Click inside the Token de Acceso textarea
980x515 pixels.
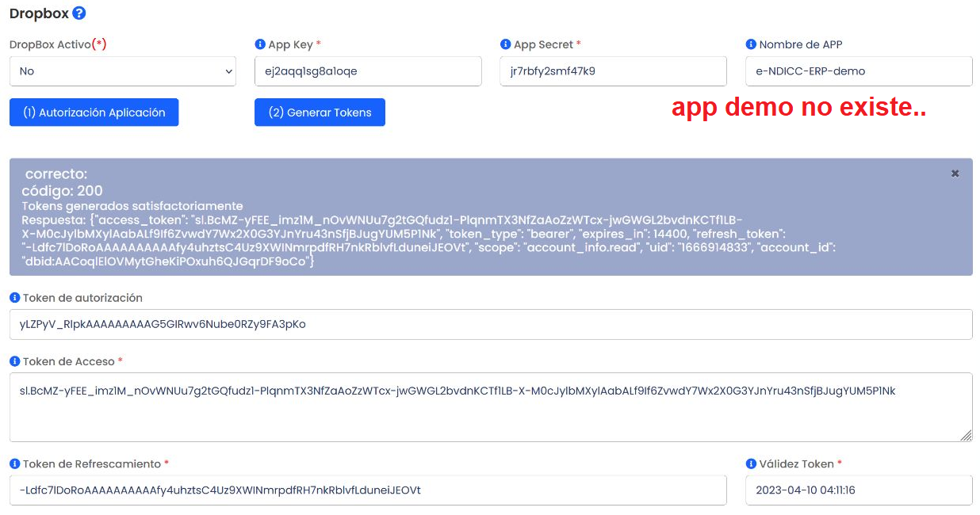[x=490, y=407]
